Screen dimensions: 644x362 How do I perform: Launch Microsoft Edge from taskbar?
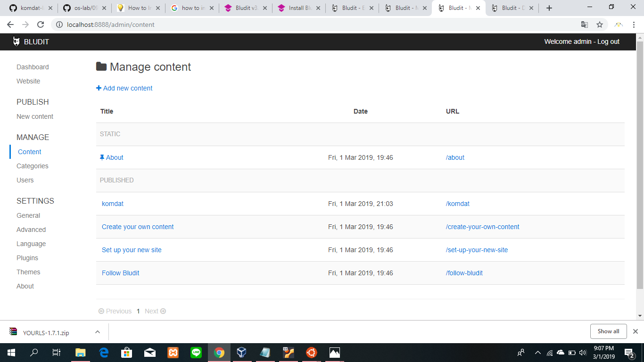coord(104,352)
